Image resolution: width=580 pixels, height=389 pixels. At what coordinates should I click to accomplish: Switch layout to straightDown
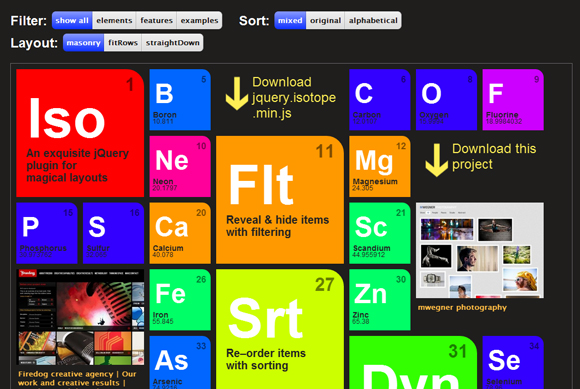172,43
